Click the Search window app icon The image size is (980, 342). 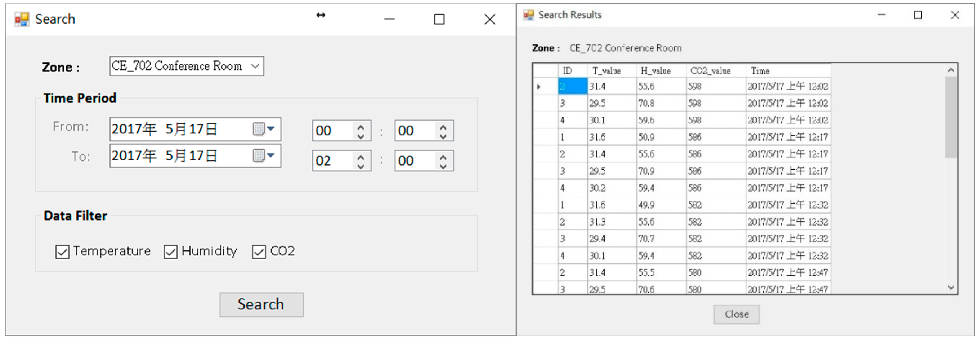[x=22, y=19]
